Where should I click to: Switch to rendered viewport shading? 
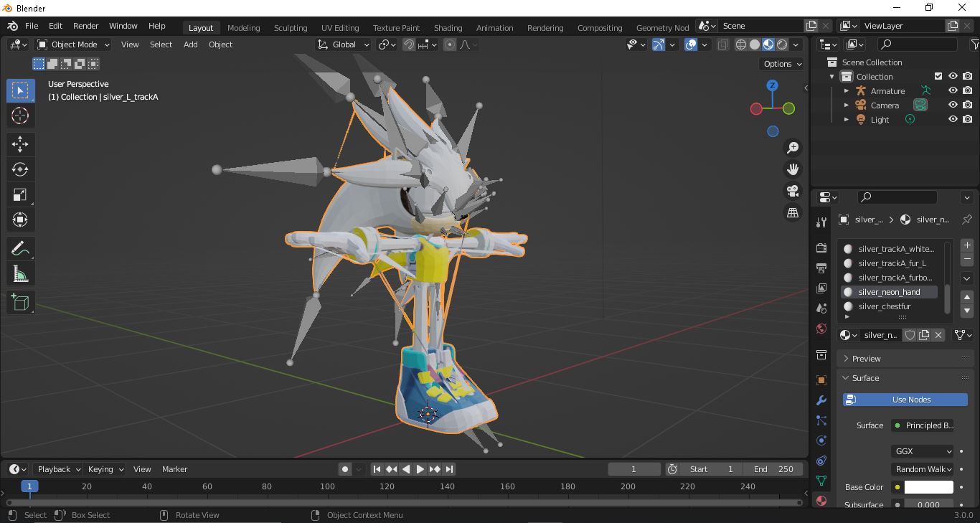(782, 44)
